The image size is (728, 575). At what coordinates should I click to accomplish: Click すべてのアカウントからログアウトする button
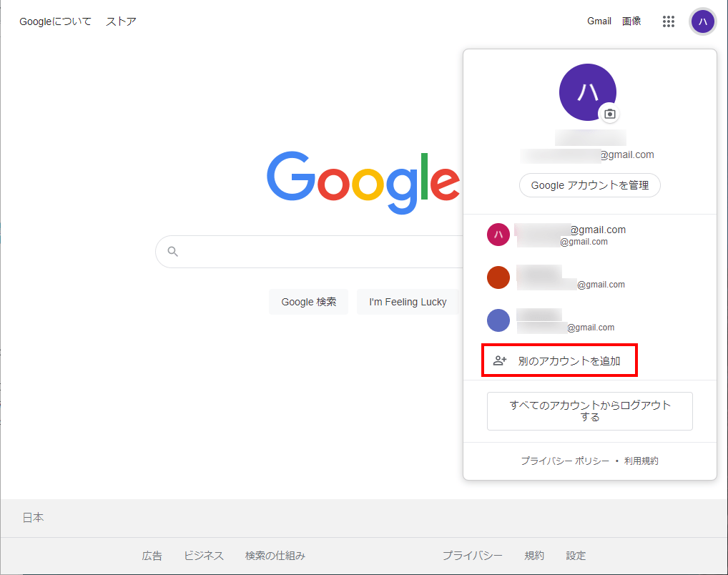[x=590, y=411]
